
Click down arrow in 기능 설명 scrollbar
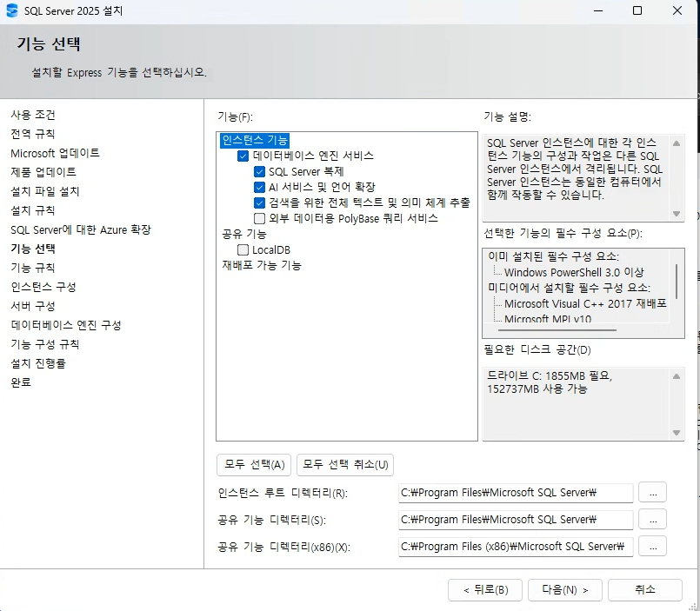pos(677,213)
